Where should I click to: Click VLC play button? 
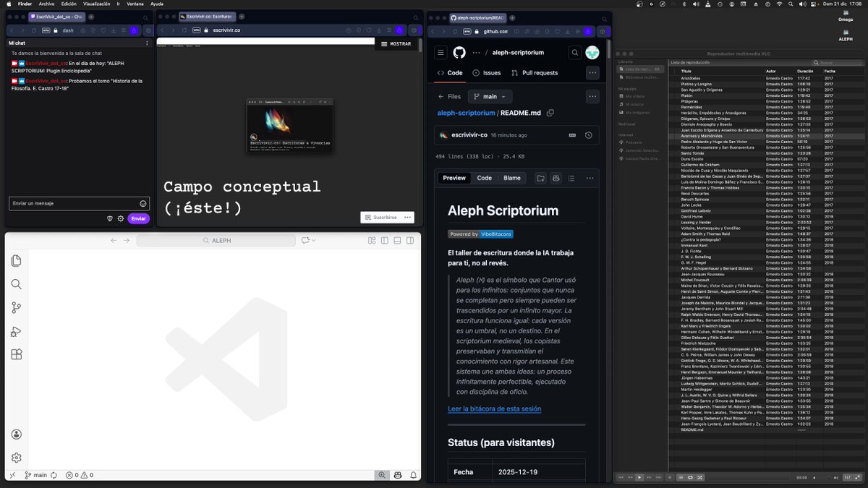[639, 477]
